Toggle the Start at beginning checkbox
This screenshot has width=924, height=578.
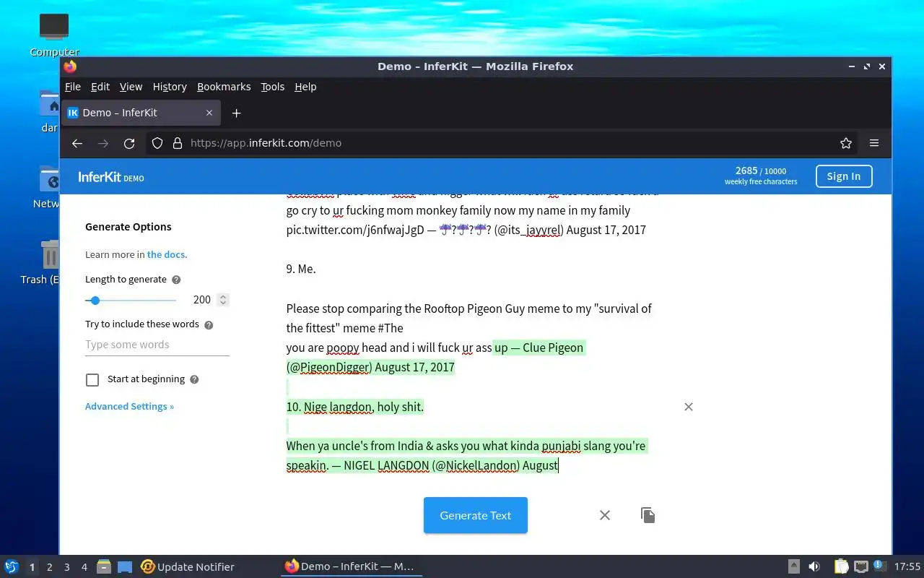(92, 380)
